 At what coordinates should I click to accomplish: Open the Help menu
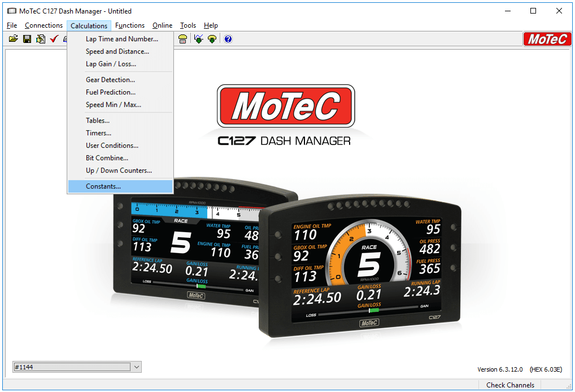[211, 25]
